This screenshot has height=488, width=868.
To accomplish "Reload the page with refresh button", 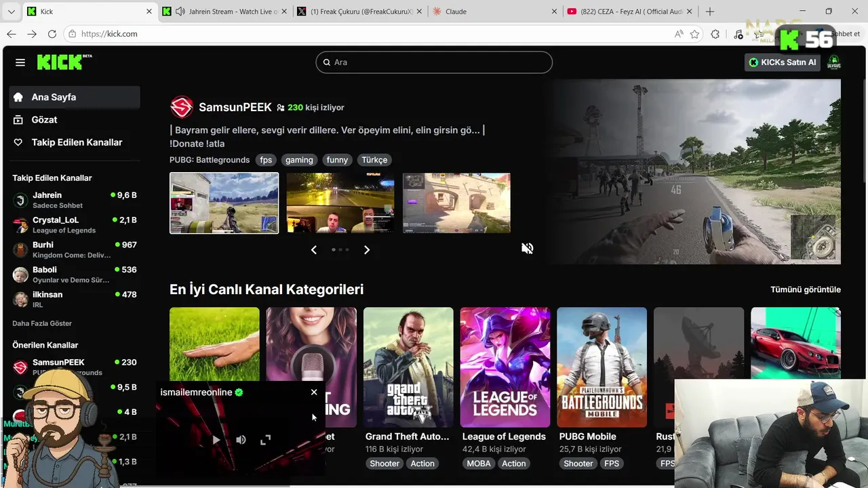I will pos(52,34).
